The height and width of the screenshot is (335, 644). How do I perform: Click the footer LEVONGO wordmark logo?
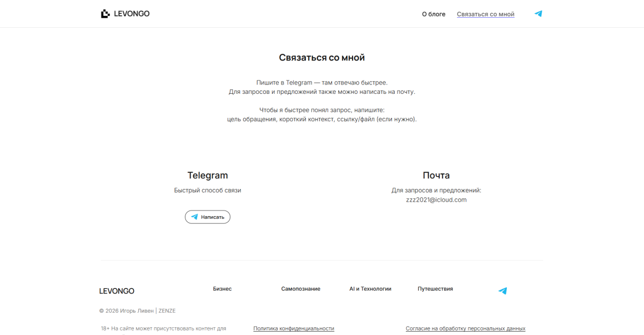point(117,291)
